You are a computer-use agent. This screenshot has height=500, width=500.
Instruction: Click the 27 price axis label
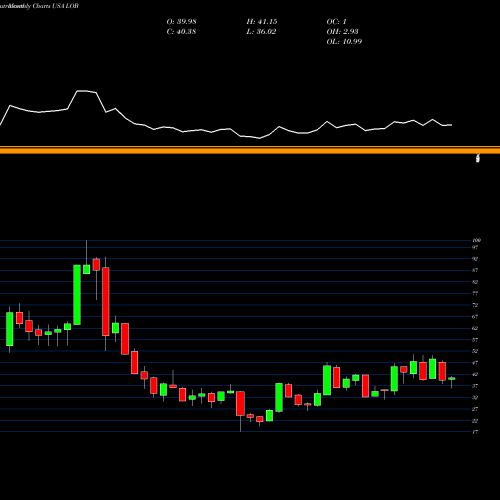pos(475,409)
